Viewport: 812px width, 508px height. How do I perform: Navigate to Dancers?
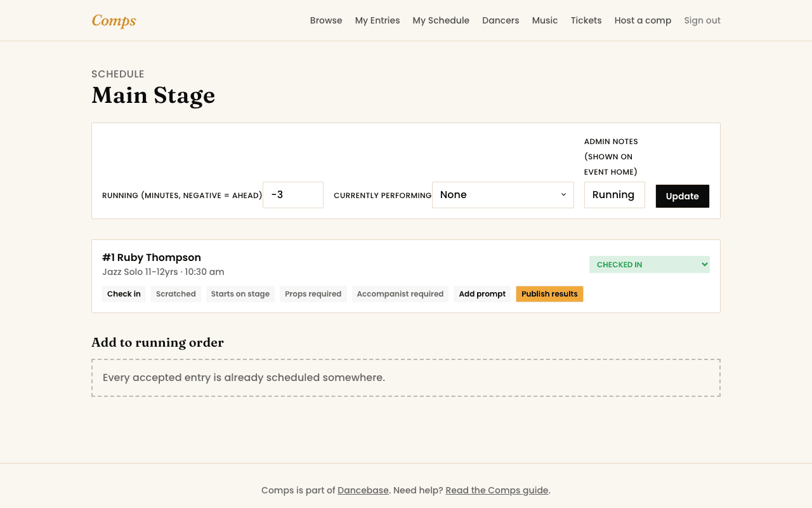501,20
